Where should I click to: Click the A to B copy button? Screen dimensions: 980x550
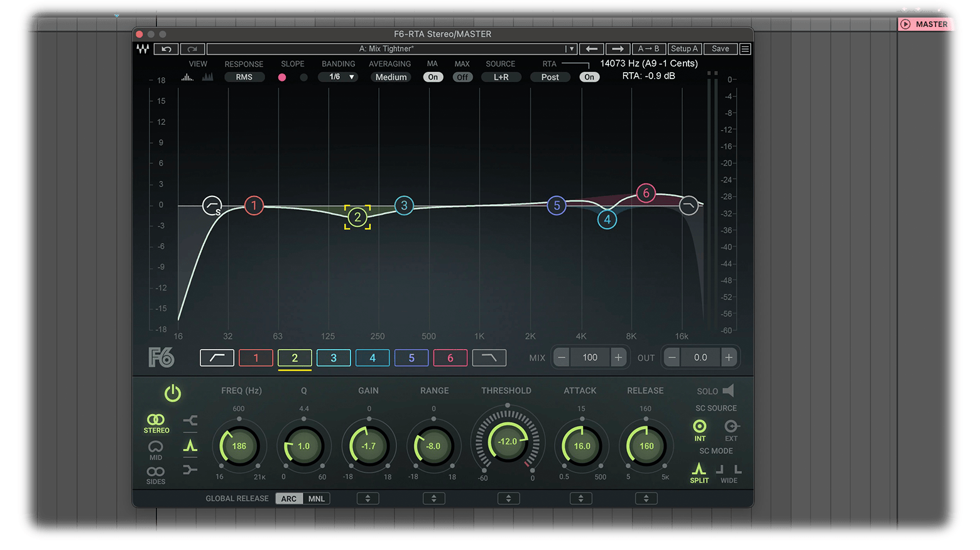[x=649, y=49]
